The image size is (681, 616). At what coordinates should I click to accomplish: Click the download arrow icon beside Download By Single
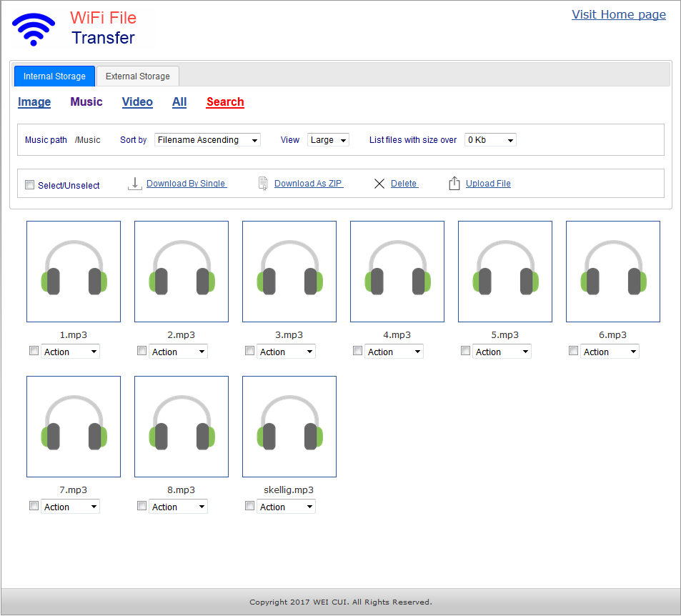click(134, 184)
